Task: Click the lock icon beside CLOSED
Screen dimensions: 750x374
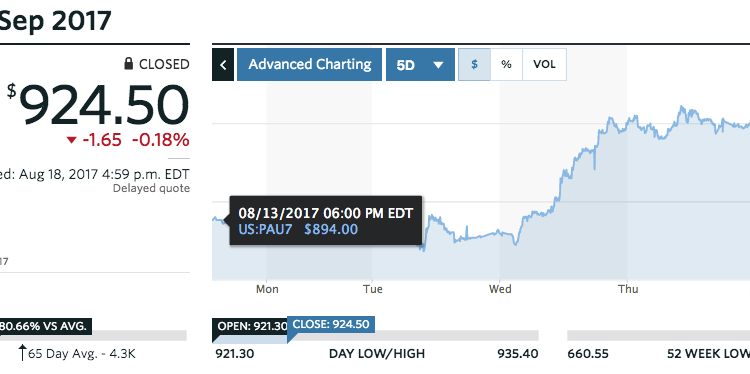Action: click(x=129, y=64)
